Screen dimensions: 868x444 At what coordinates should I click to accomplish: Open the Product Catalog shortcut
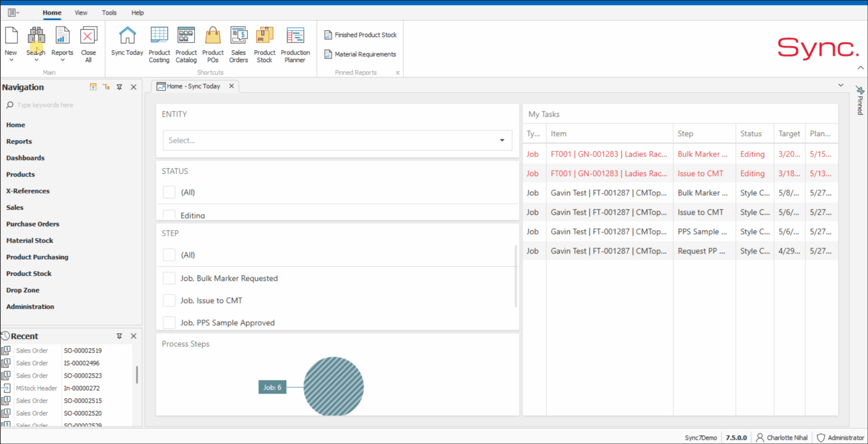point(186,44)
